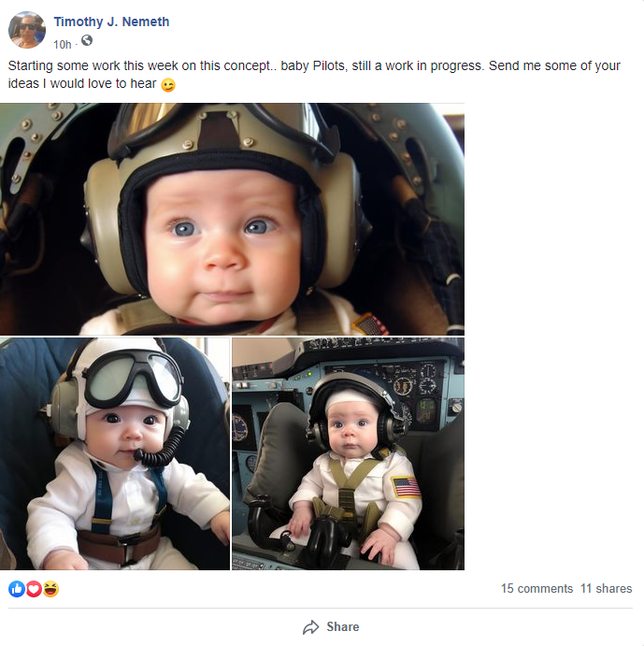Open the large top baby pilot photo
644x646 pixels.
pos(232,219)
